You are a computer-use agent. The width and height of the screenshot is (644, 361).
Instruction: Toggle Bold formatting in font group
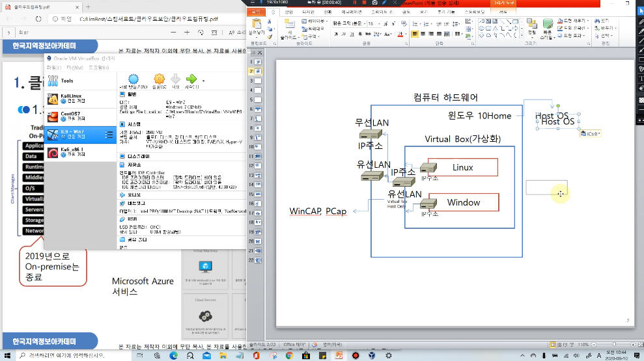(x=336, y=34)
